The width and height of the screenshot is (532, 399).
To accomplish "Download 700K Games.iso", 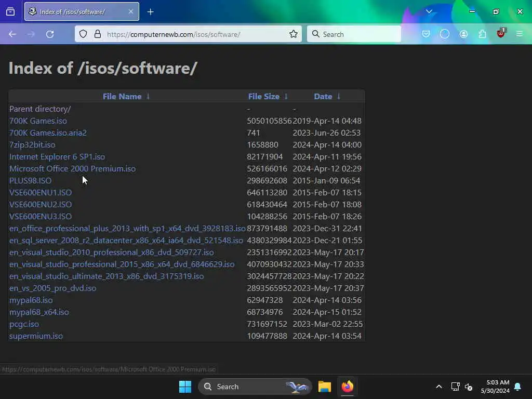I will click(38, 121).
